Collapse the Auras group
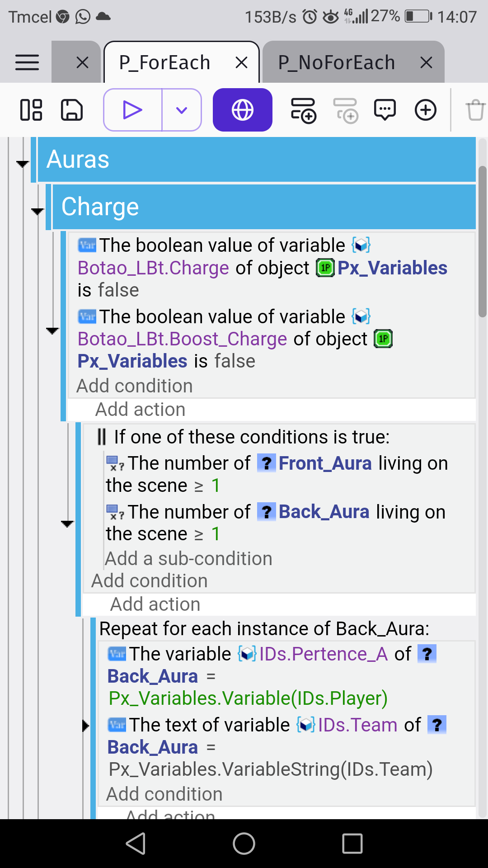The height and width of the screenshot is (868, 488). click(x=22, y=164)
